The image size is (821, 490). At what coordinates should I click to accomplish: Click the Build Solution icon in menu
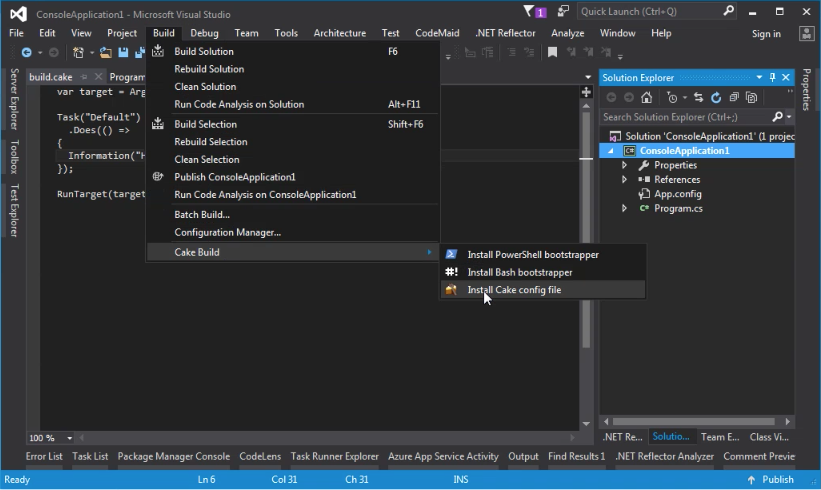click(158, 51)
